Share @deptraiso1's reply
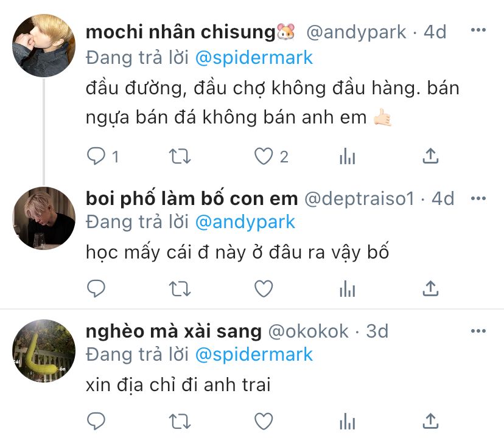This screenshot has height=441, width=504. (430, 288)
